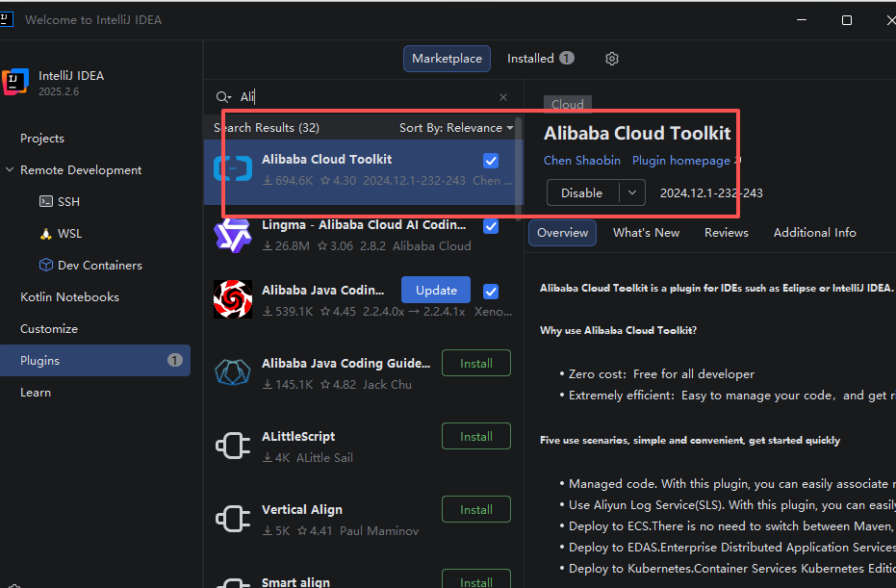The image size is (896, 588).
Task: Click the WSL penguin icon
Action: tap(46, 233)
